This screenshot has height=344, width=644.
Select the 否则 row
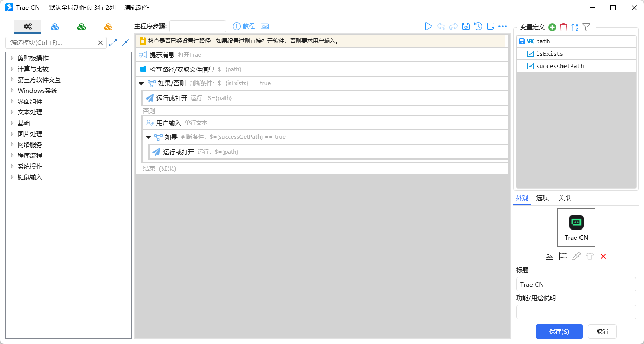pyautogui.click(x=323, y=111)
